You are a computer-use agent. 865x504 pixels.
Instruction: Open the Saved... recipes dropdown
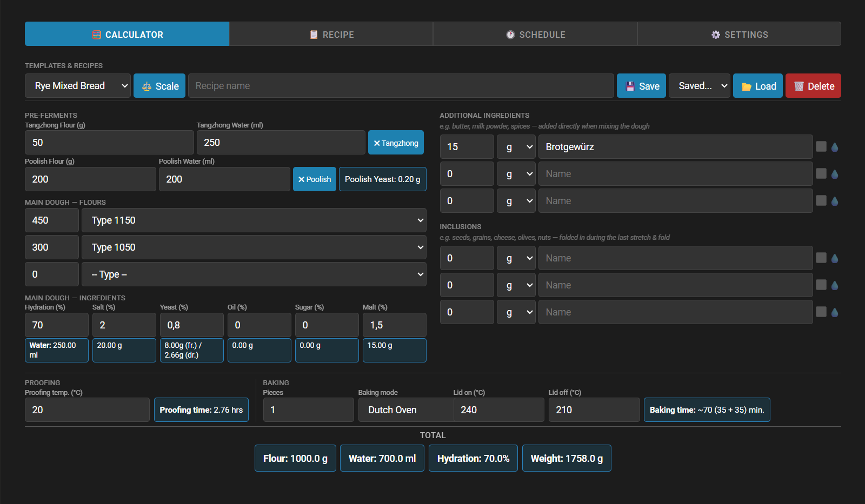(699, 86)
